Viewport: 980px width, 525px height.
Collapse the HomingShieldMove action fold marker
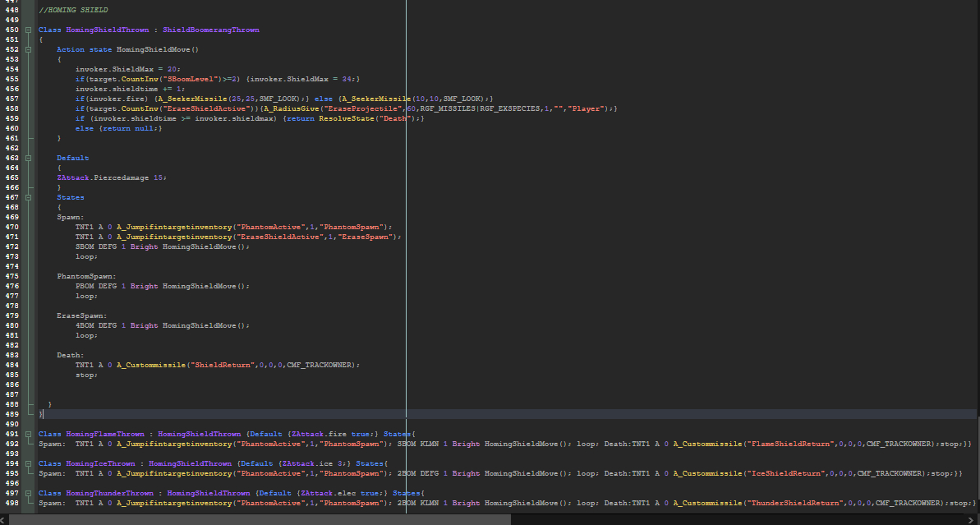(x=29, y=49)
